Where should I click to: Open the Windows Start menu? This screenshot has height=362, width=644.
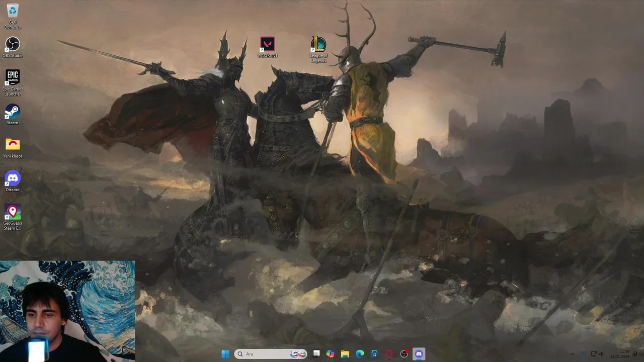[x=225, y=354]
